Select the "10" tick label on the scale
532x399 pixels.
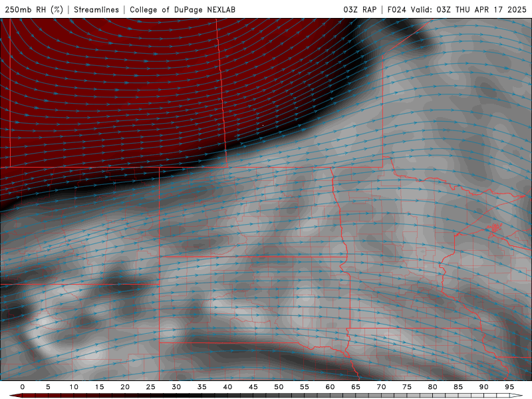coord(74,387)
